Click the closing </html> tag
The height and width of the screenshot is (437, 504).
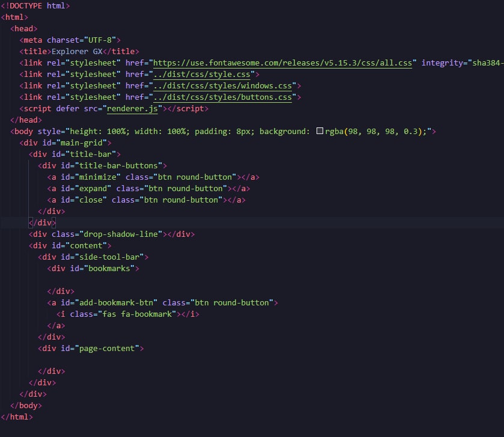tap(17, 417)
